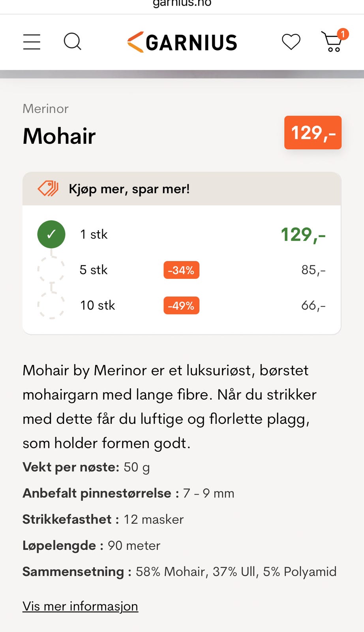This screenshot has height=632, width=364.
Task: Select the 10 stk quantity option
Action: pos(51,305)
